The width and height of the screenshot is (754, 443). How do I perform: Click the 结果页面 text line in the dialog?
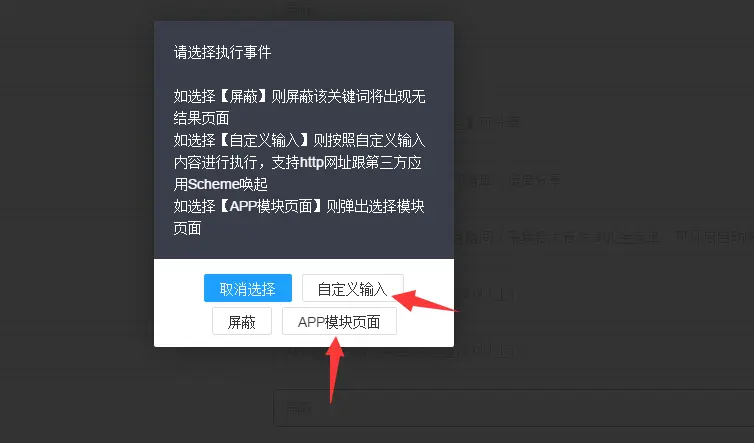pos(201,118)
